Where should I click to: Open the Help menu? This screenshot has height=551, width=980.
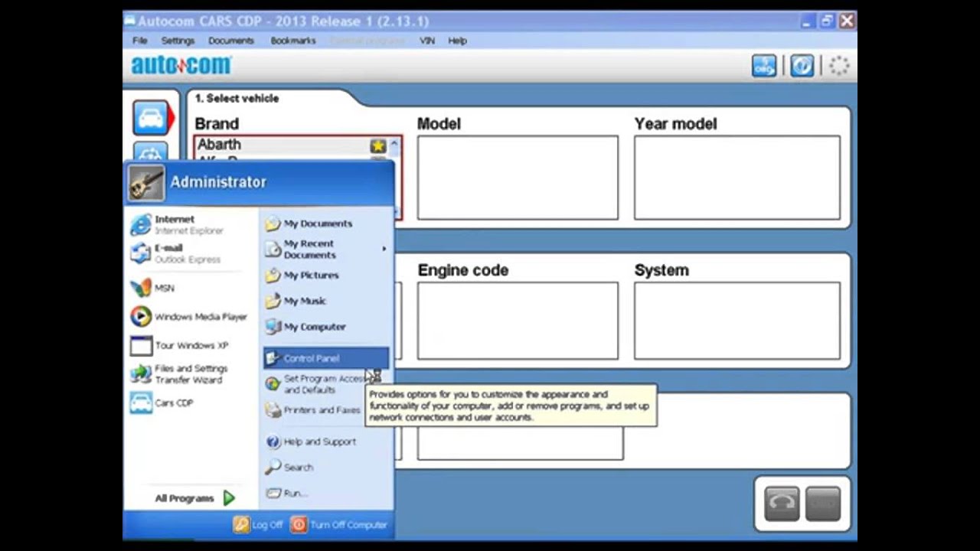click(x=457, y=41)
